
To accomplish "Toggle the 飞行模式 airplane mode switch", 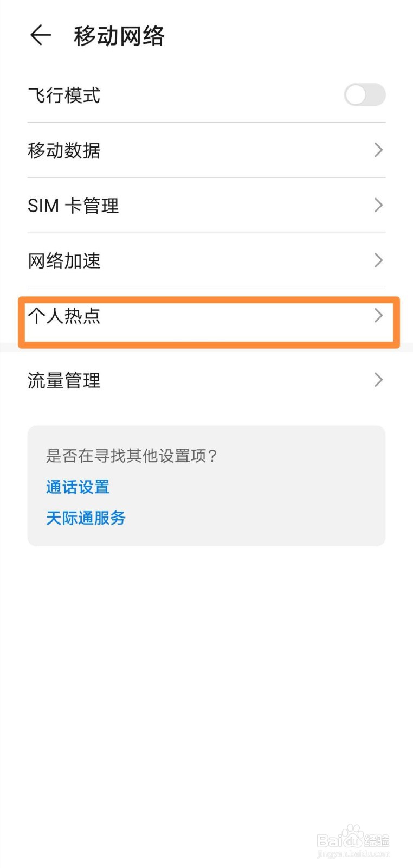I will 364,95.
